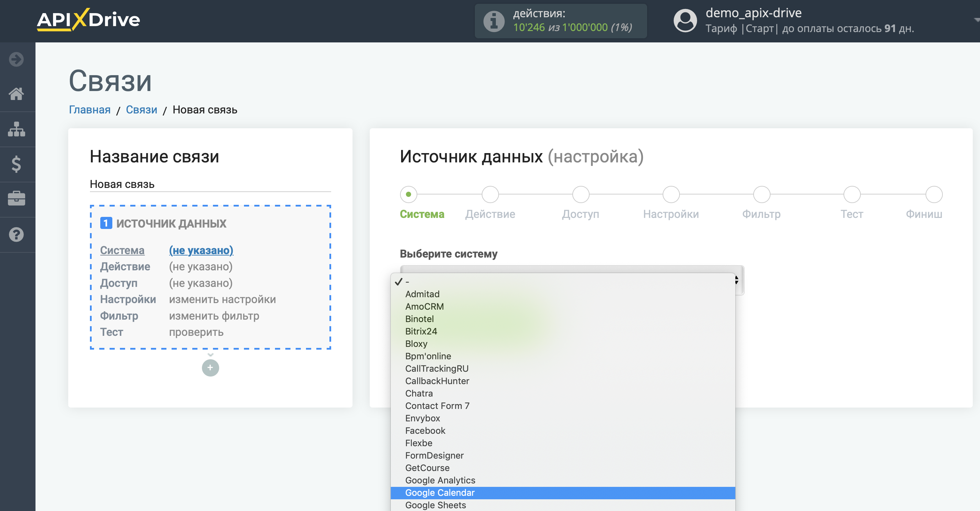Select the Действие step circle
Image resolution: width=980 pixels, height=511 pixels.
pyautogui.click(x=490, y=194)
